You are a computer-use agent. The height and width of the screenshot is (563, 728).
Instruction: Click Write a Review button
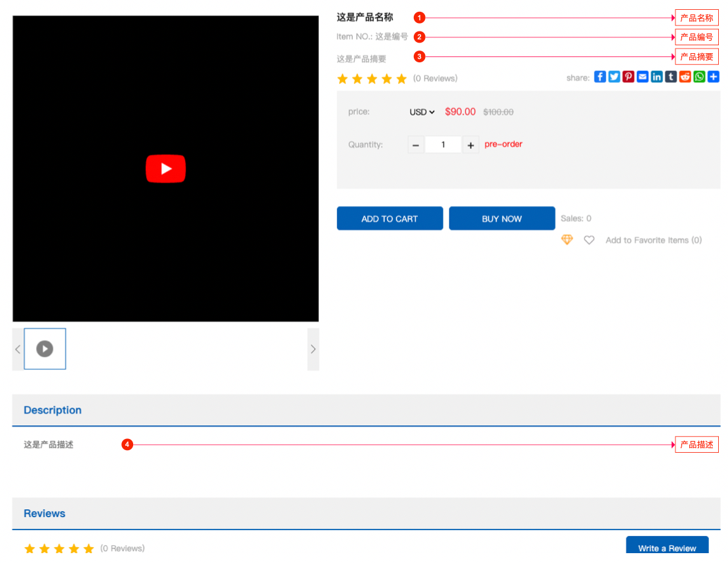click(x=667, y=546)
